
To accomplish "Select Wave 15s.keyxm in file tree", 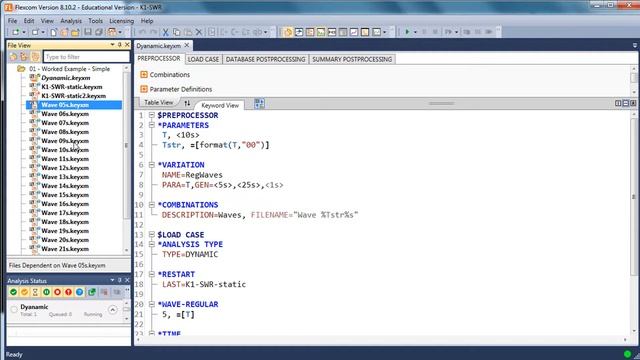I will tap(65, 195).
